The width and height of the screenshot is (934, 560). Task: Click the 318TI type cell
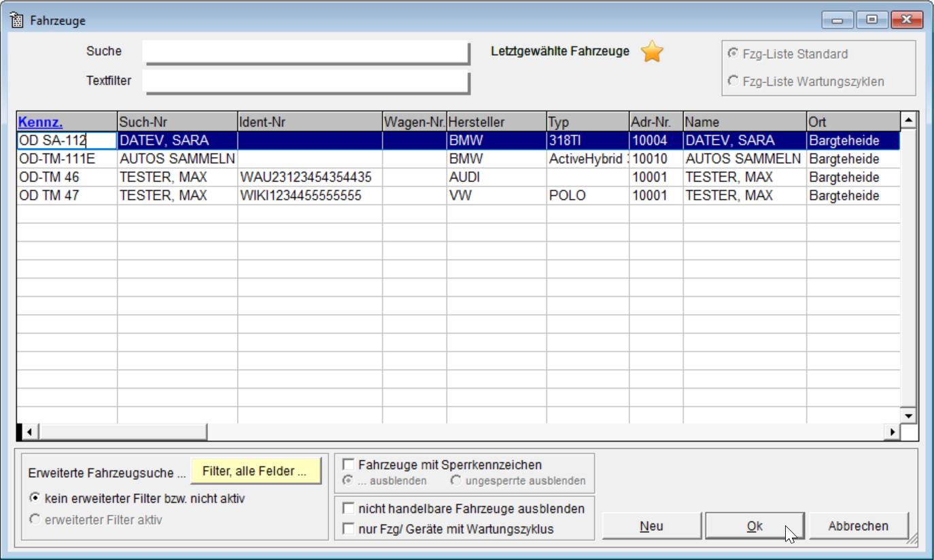588,141
